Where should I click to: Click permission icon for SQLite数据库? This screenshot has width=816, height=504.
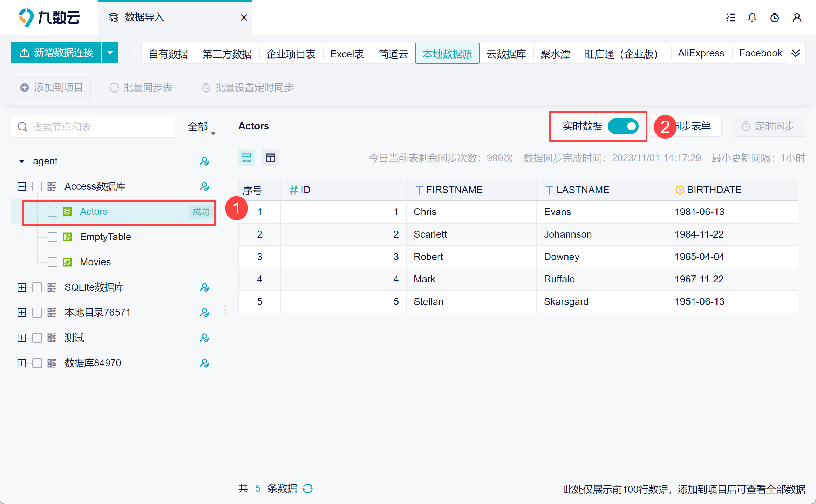(x=205, y=287)
